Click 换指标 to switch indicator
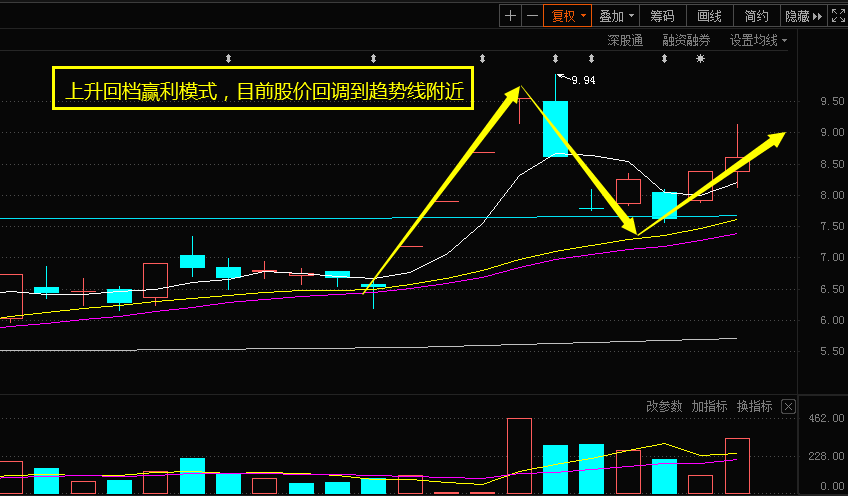The image size is (848, 496). click(754, 406)
